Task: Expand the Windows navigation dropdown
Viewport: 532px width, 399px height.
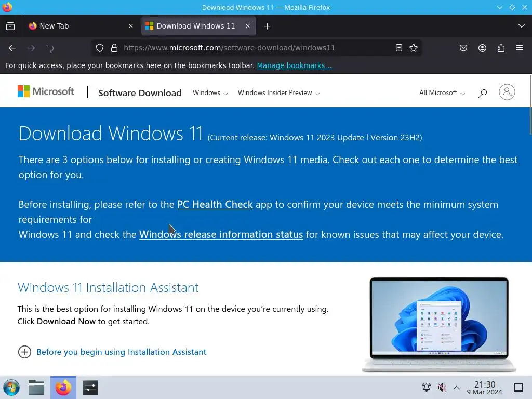Action: (210, 92)
